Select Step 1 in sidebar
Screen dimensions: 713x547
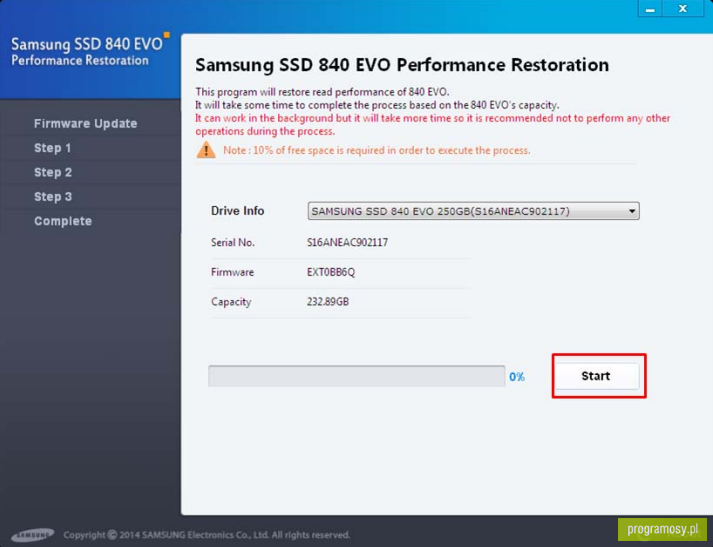pyautogui.click(x=53, y=148)
